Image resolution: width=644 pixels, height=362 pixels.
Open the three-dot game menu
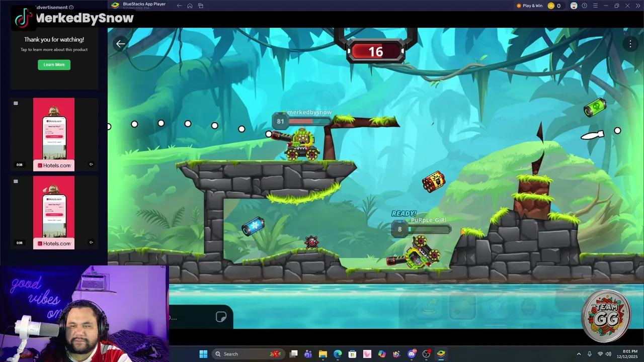click(630, 44)
